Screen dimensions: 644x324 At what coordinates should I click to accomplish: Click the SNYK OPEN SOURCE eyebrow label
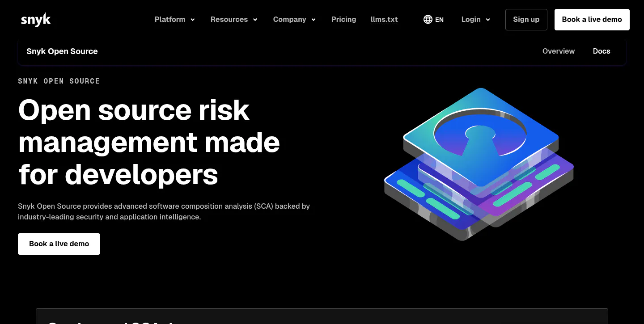tap(59, 81)
